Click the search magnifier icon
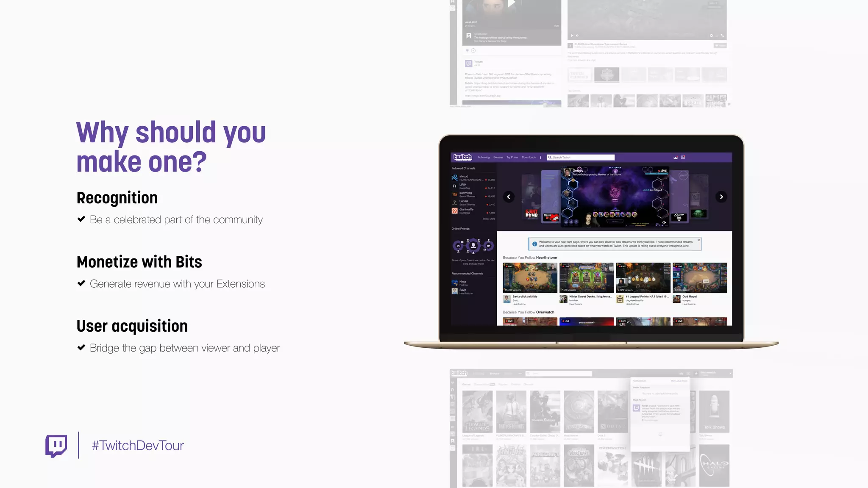Image resolution: width=868 pixels, height=488 pixels. [x=550, y=157]
